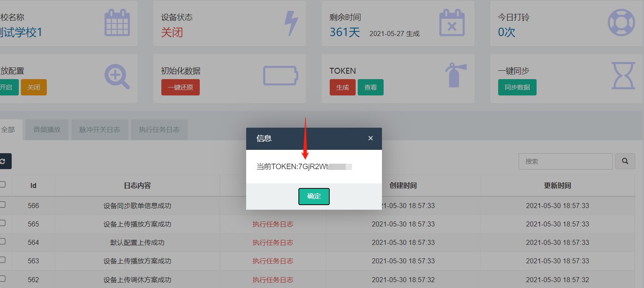Sort by the Id column header
Screen dimensions: 644x288
[x=33, y=185]
